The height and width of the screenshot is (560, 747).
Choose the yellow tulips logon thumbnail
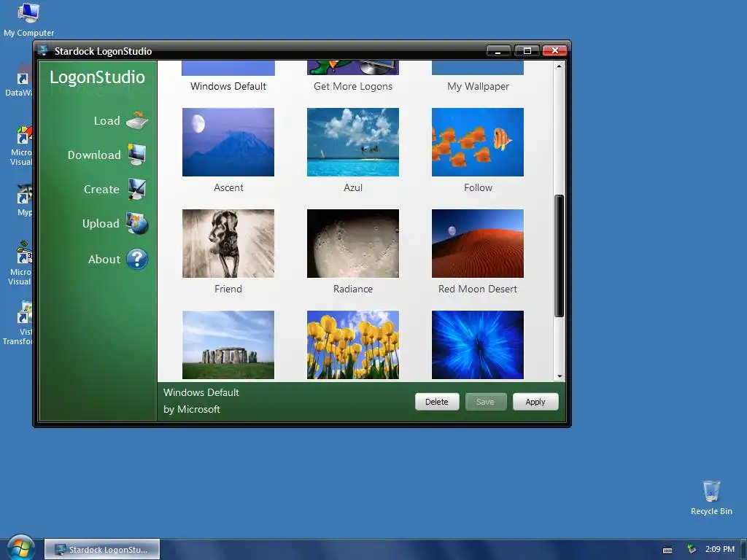353,345
